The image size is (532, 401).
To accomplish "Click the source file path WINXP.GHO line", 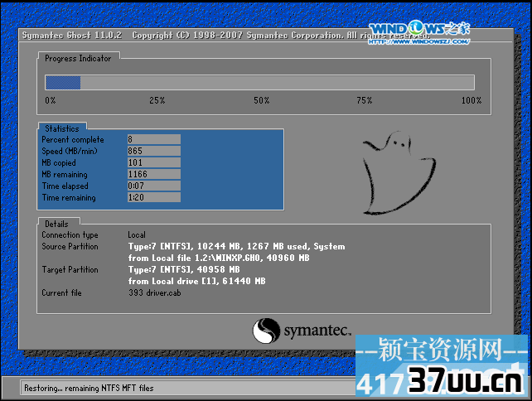I will pyautogui.click(x=219, y=258).
